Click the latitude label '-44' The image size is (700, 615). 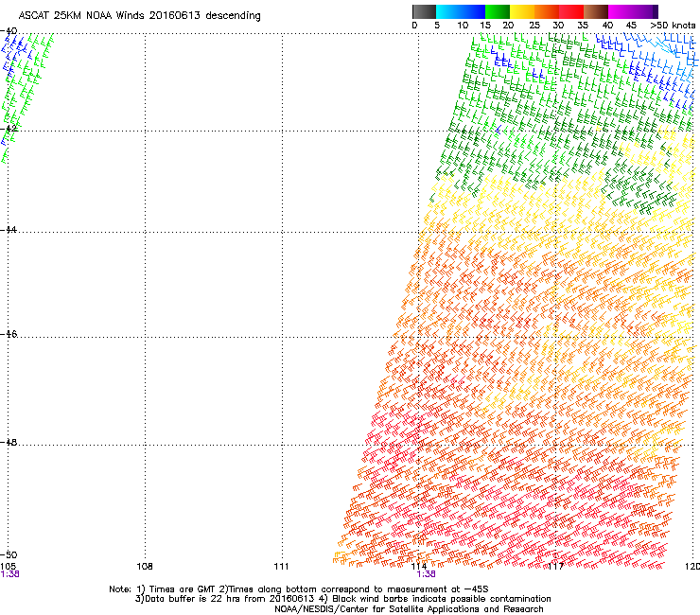9,230
